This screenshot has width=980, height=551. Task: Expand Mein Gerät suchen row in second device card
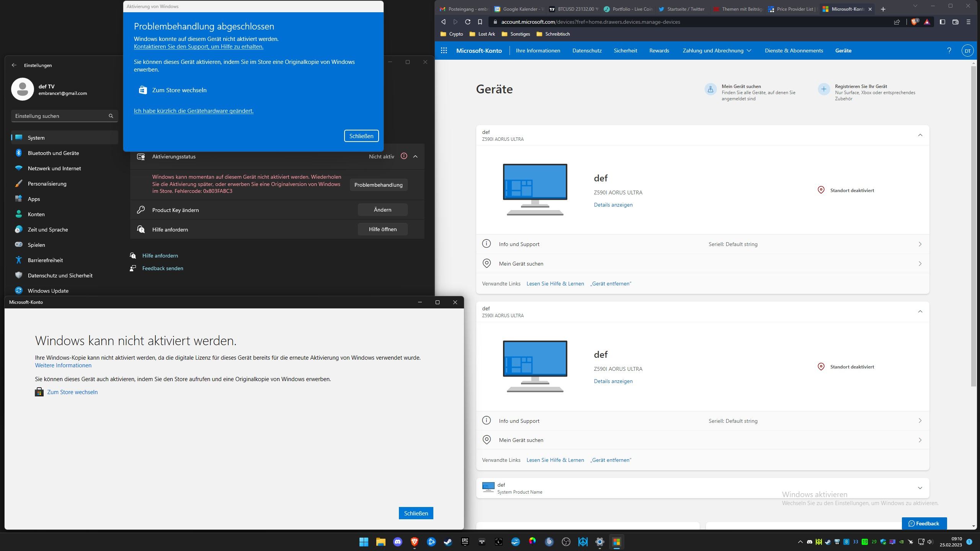coord(702,440)
